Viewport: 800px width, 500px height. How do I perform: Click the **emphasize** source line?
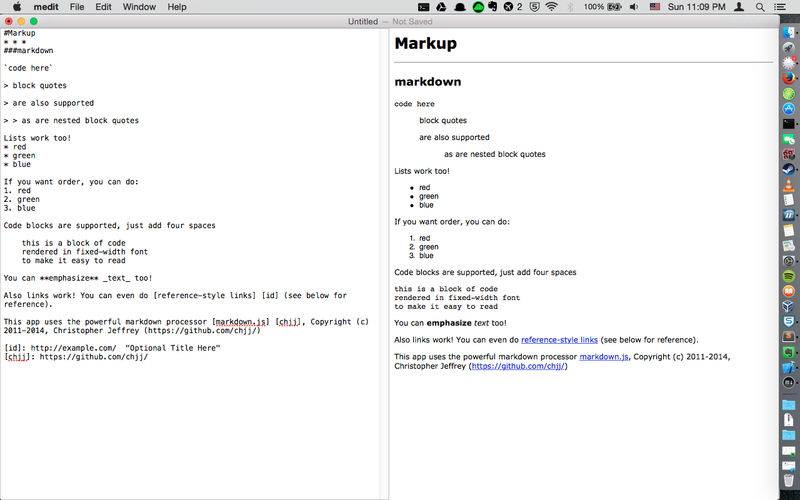click(x=78, y=278)
